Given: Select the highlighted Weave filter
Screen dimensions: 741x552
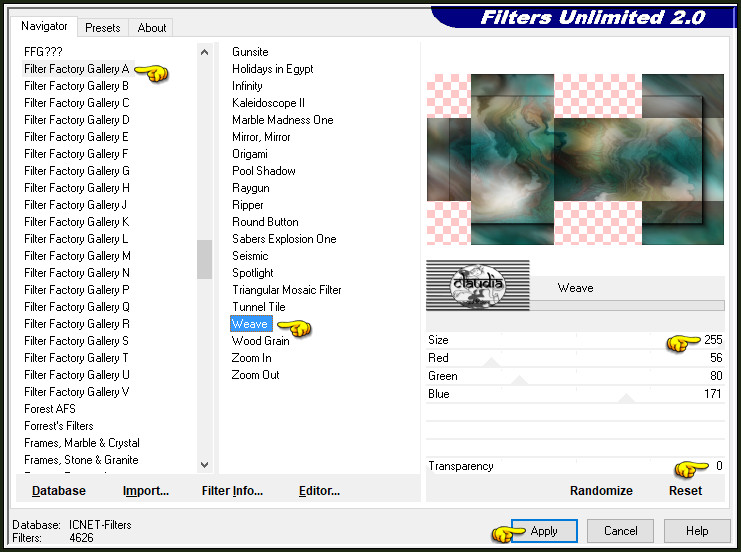Looking at the screenshot, I should click(251, 324).
